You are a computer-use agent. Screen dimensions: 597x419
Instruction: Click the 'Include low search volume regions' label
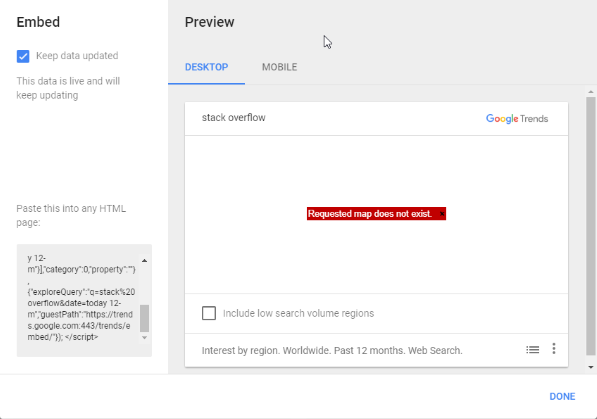point(298,313)
